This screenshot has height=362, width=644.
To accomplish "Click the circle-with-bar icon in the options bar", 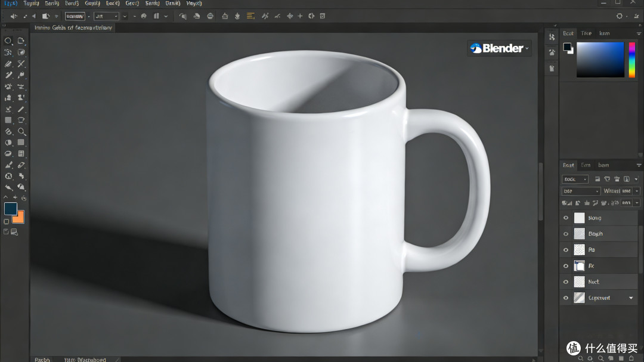I will (x=210, y=16).
